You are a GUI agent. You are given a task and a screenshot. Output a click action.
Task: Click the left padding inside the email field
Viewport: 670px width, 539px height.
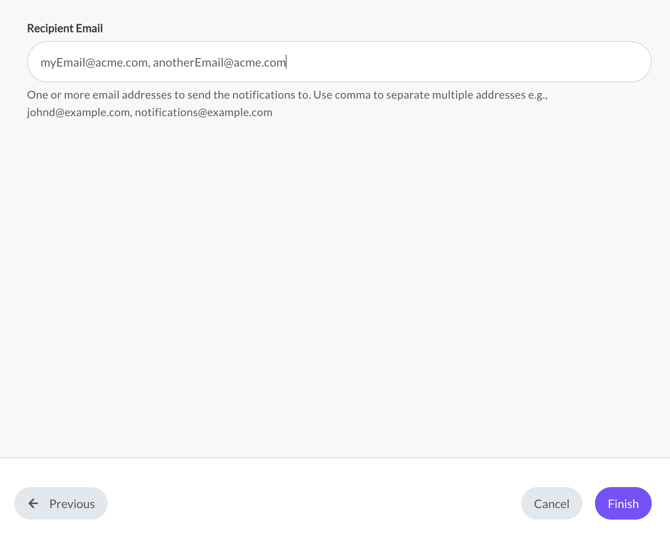click(x=34, y=62)
